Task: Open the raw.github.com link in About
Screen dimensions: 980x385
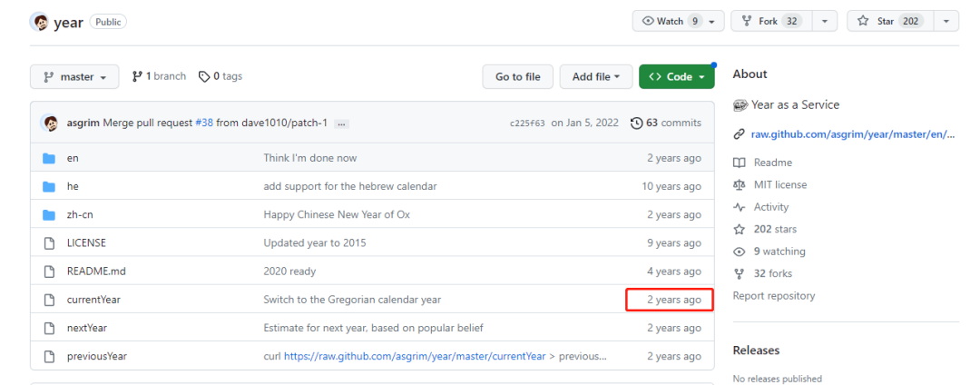Action: point(853,133)
